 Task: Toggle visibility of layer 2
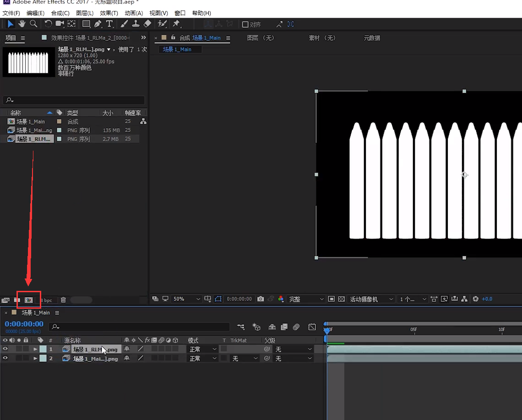5,358
